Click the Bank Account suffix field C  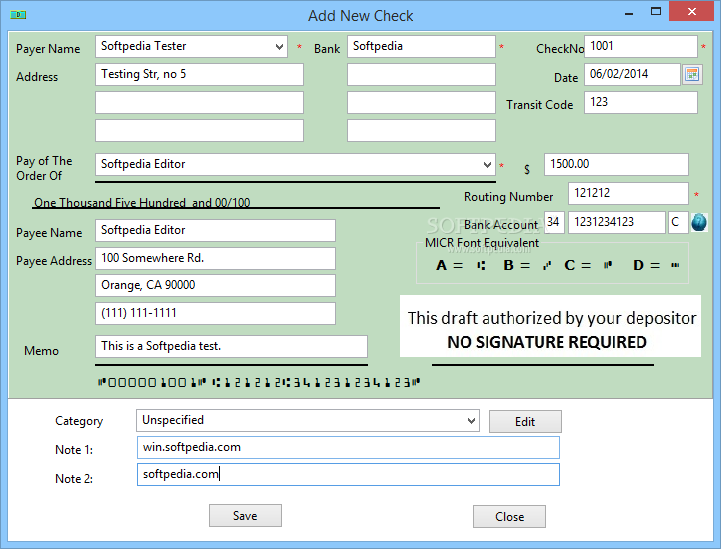coord(678,223)
